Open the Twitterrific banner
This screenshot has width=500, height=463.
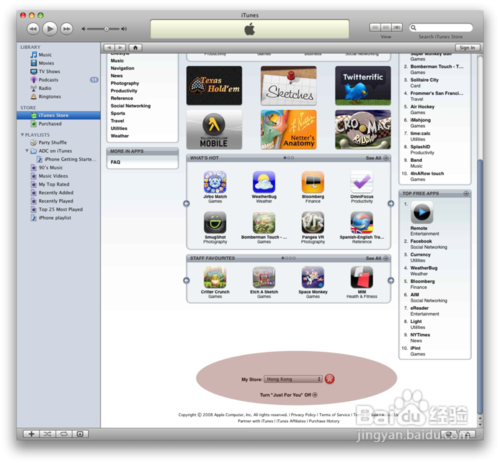pos(363,85)
